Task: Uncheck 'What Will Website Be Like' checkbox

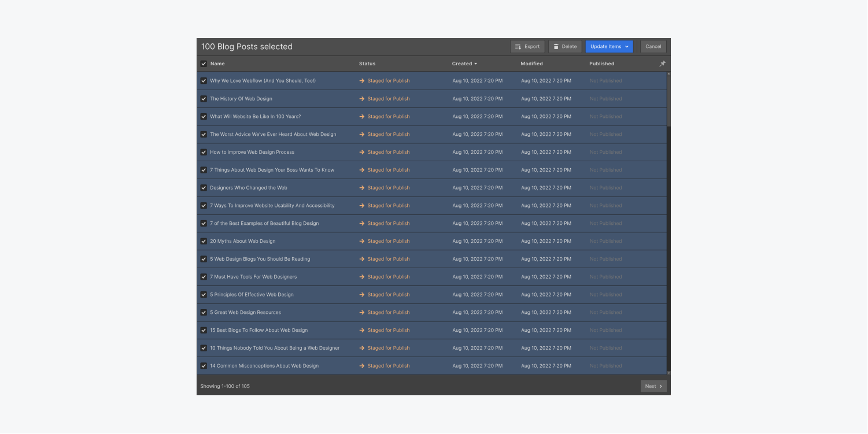Action: pos(204,117)
